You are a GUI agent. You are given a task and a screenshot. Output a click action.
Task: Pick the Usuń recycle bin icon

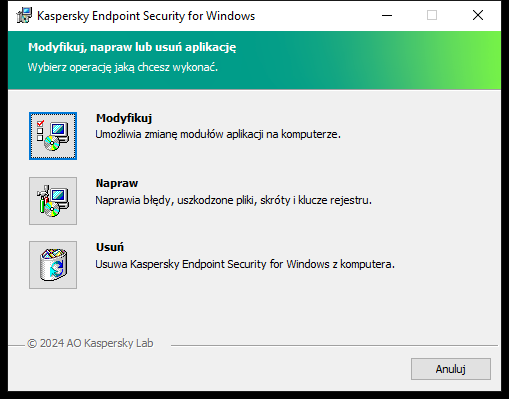[x=53, y=265]
